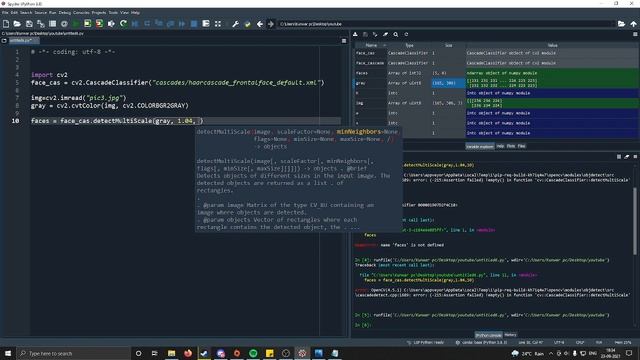Open the Tools menu
This screenshot has width=640, height=360.
point(113,13)
